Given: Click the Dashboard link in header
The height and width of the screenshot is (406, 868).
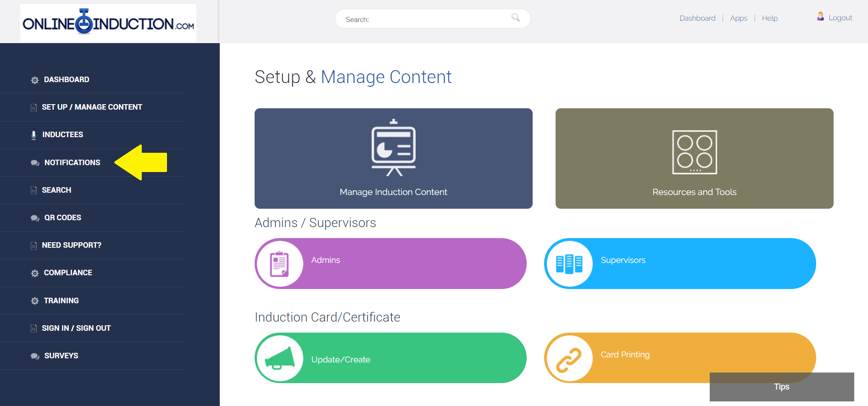Looking at the screenshot, I should (x=697, y=18).
